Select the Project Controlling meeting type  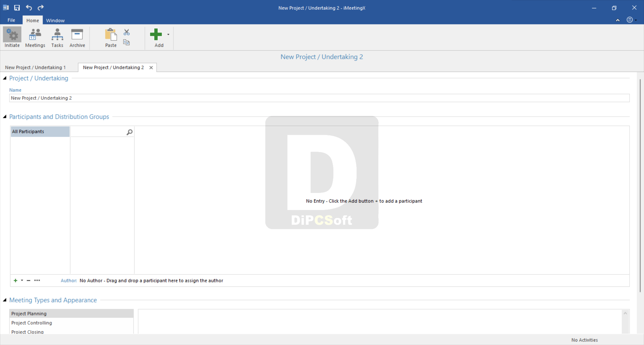[71, 323]
